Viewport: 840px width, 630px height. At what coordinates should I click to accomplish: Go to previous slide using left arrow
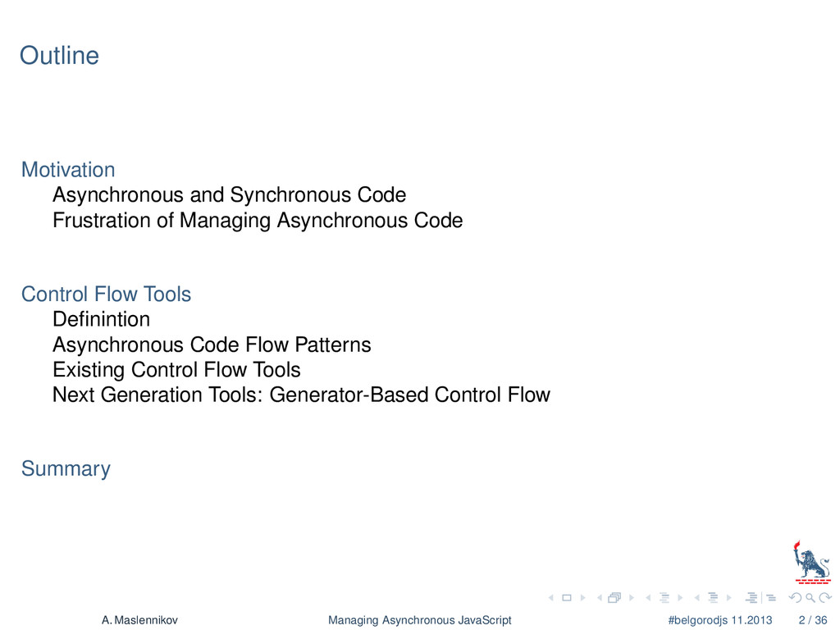(x=550, y=598)
